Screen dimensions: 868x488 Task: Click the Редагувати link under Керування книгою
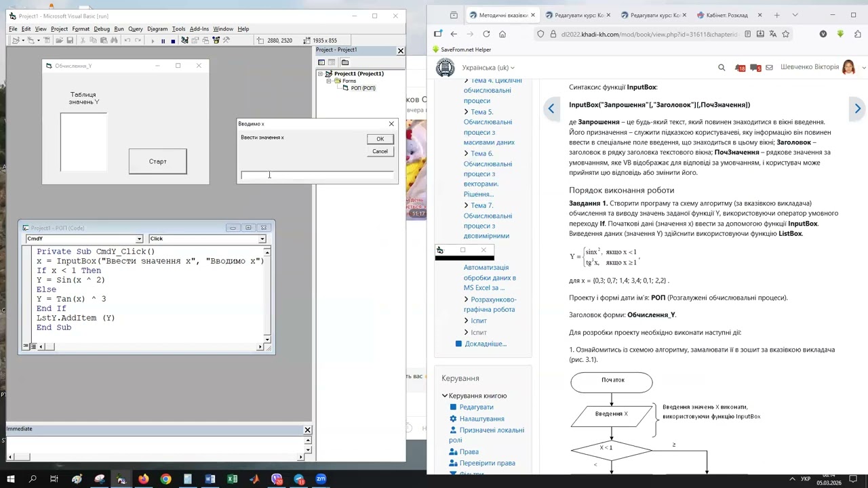tap(476, 407)
